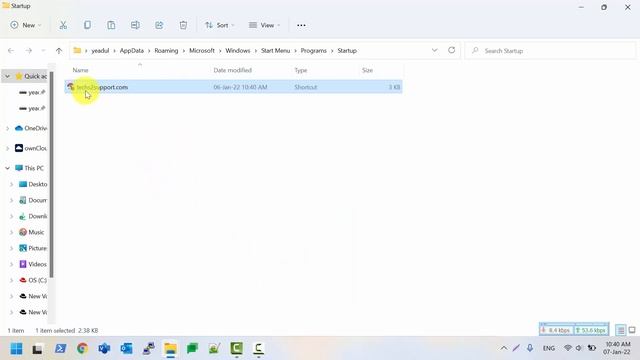Viewport: 640px width, 360px height.
Task: Go forward with the Forward arrow
Action: pos(29,51)
